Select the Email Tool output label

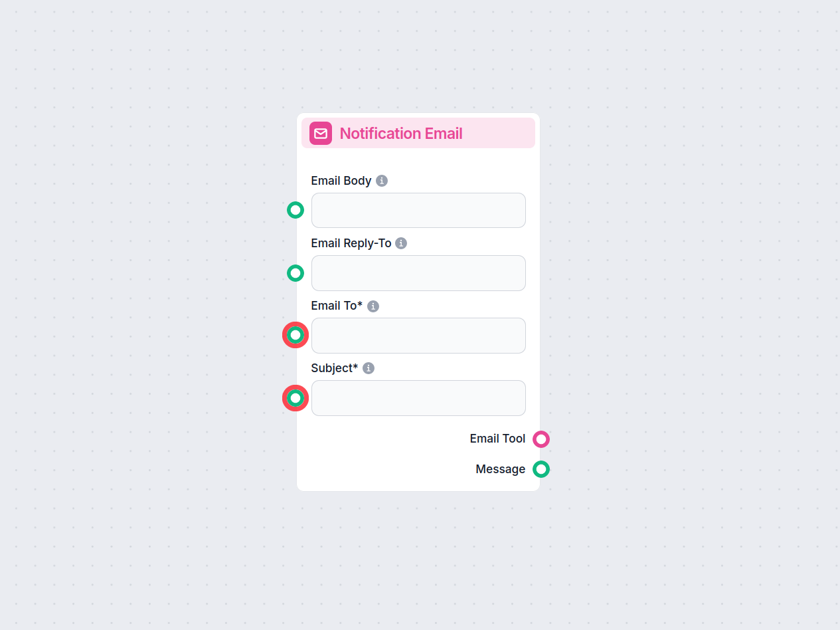pos(497,439)
